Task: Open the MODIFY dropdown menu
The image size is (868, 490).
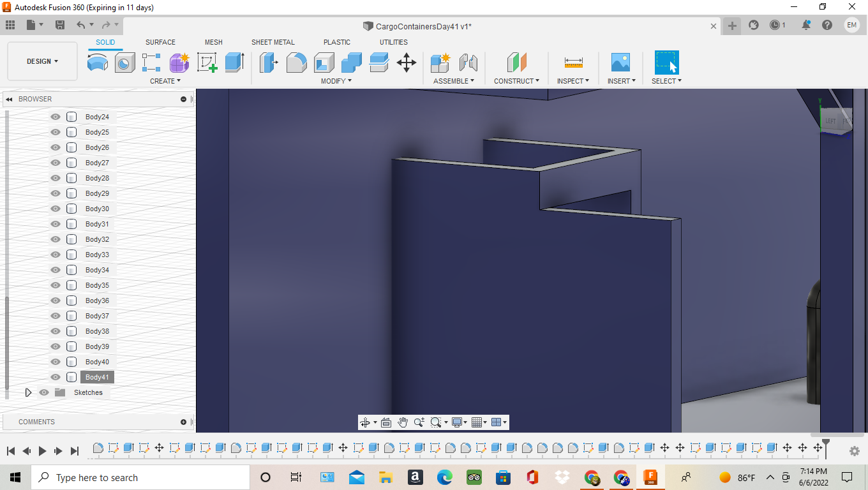Action: pos(336,81)
